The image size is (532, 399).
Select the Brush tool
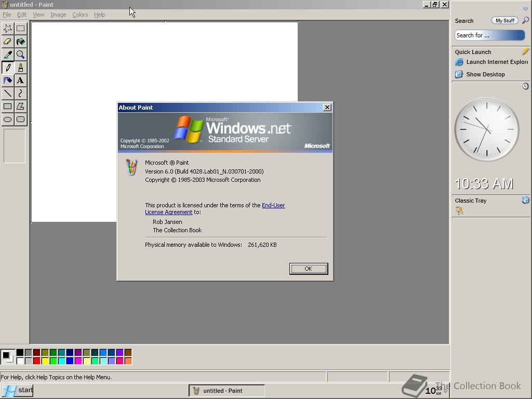click(x=21, y=68)
